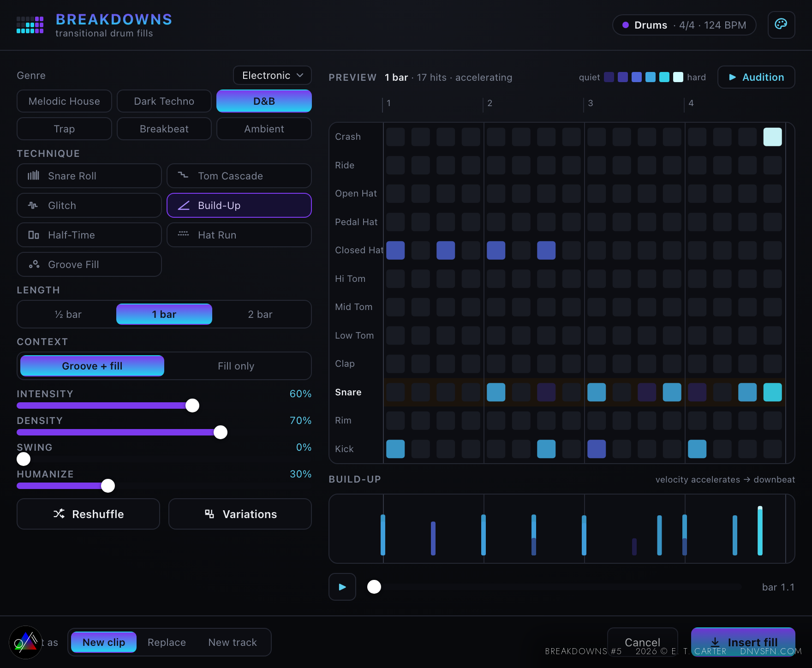Click the Density slider handle
812x668 pixels.
pos(221,432)
